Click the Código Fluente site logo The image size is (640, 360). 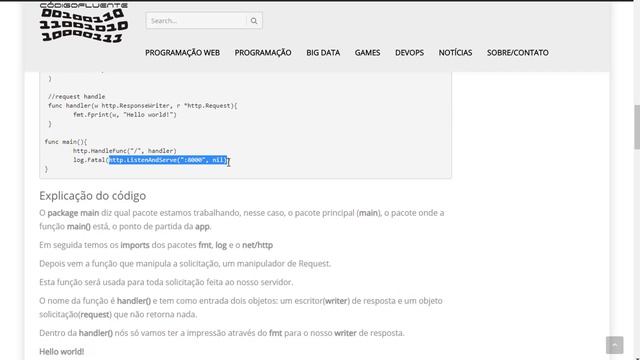point(84,22)
